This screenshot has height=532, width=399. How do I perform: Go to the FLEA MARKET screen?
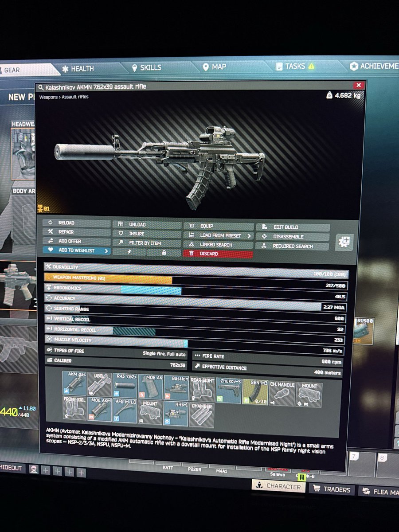pos(379,492)
